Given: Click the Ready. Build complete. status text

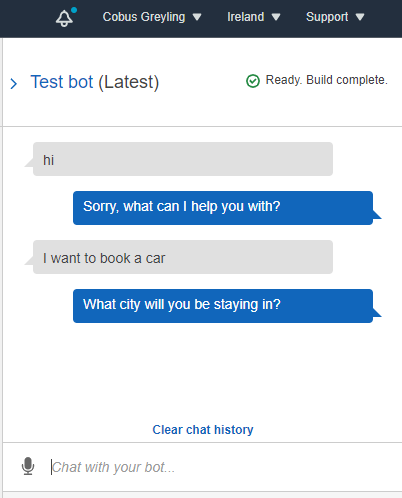Looking at the screenshot, I should pos(327,80).
